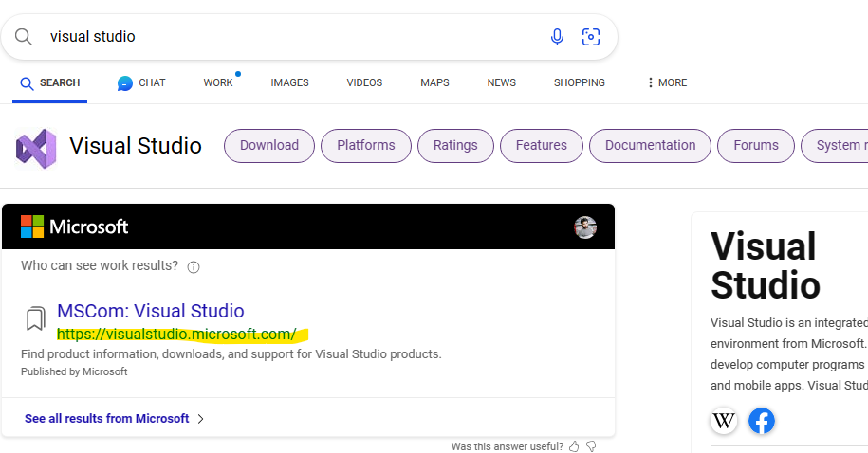Open the VIDEOS tab

364,83
